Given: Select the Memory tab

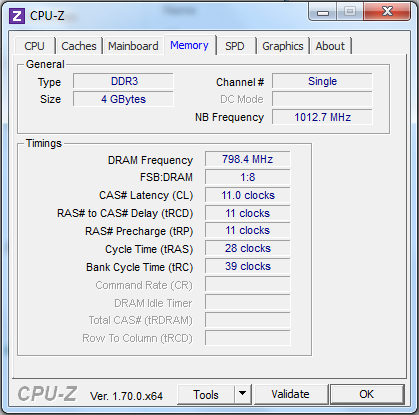Looking at the screenshot, I should [189, 45].
